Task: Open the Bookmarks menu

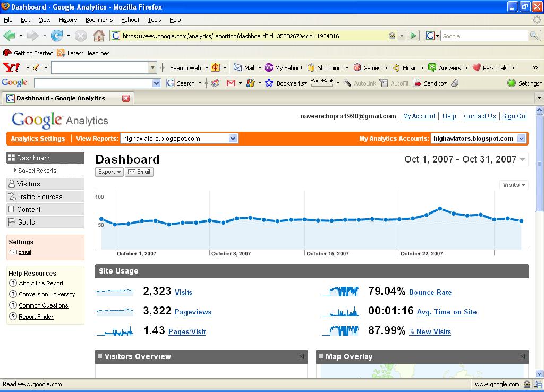Action: click(99, 20)
